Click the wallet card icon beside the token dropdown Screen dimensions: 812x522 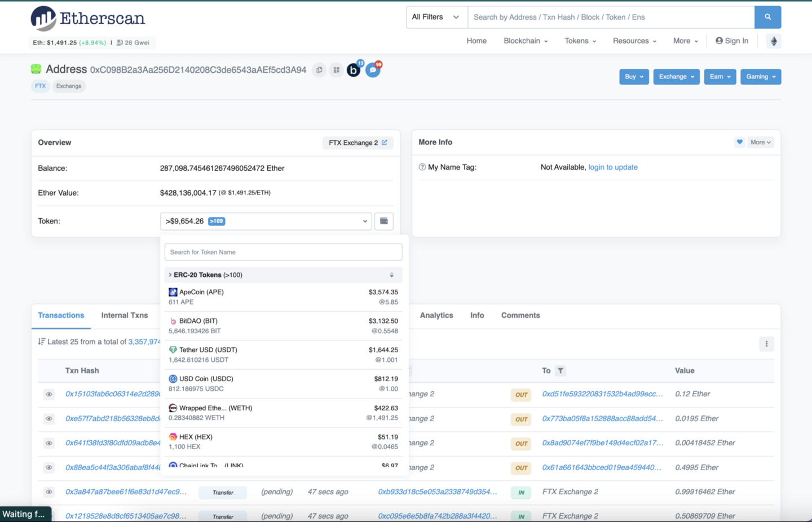pos(384,221)
